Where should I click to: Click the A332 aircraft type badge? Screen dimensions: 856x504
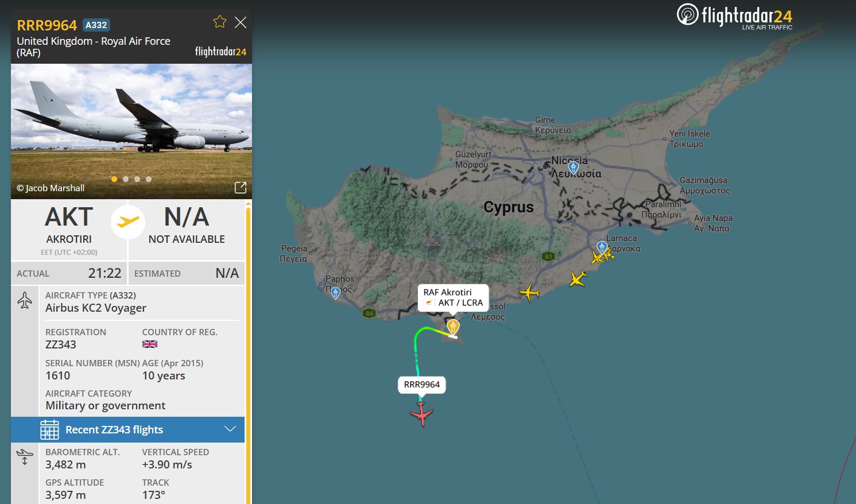click(x=96, y=25)
